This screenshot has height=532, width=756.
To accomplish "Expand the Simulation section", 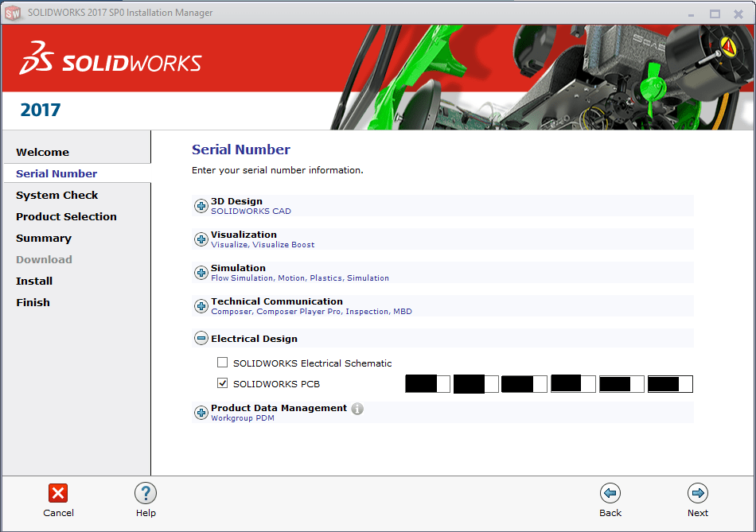I will point(201,273).
